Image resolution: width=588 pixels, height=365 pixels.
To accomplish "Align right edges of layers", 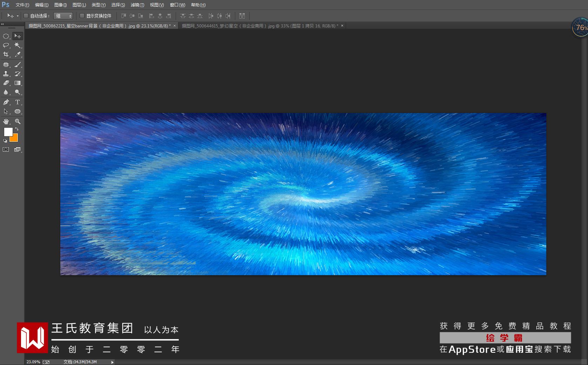I will point(168,16).
